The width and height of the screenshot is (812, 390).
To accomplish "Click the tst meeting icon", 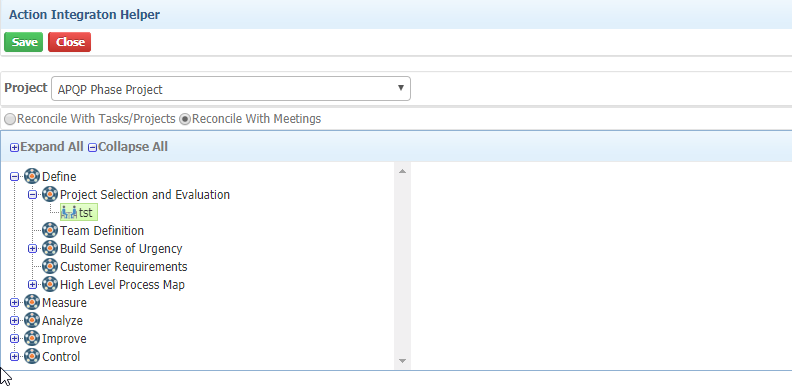I will click(69, 212).
